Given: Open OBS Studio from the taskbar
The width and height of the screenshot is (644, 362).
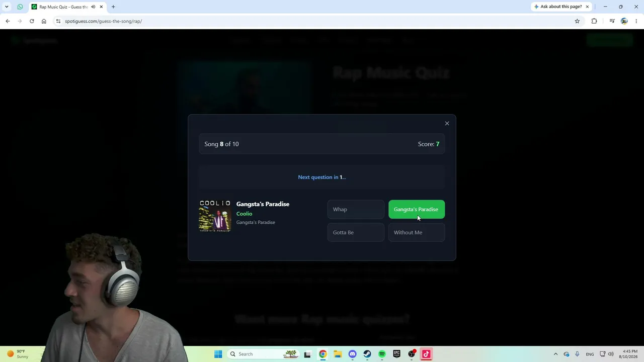Looking at the screenshot, I should [412, 354].
